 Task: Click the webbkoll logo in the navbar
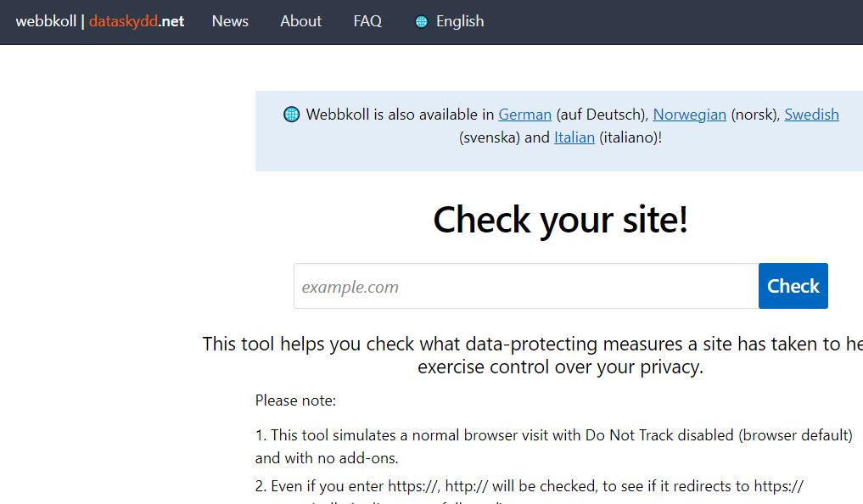46,21
